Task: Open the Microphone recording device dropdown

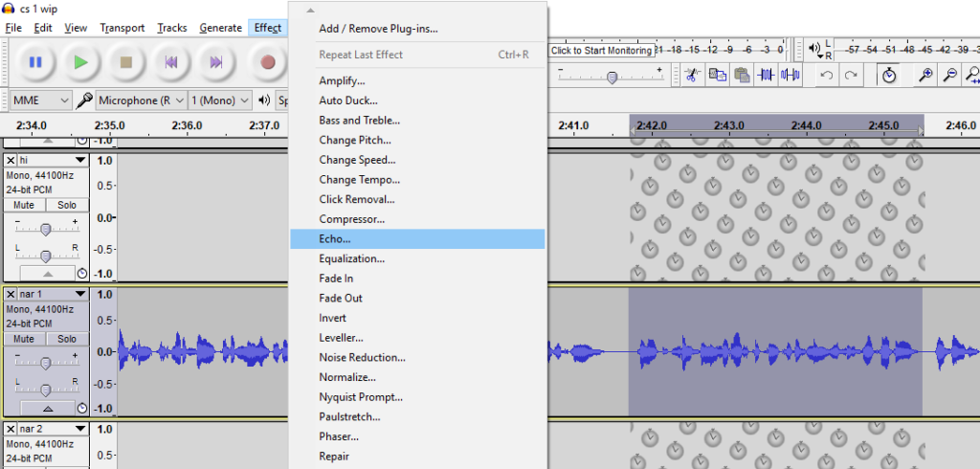Action: (133, 100)
